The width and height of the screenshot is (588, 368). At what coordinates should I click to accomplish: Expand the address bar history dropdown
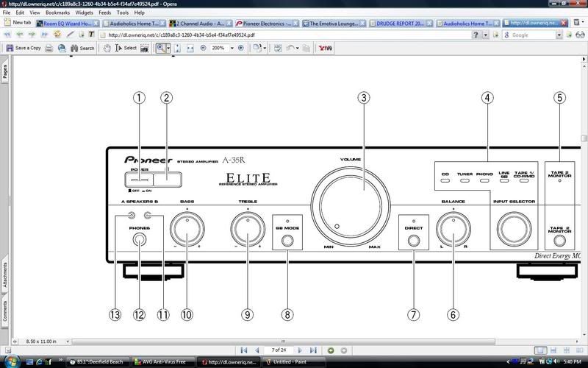[x=486, y=35]
